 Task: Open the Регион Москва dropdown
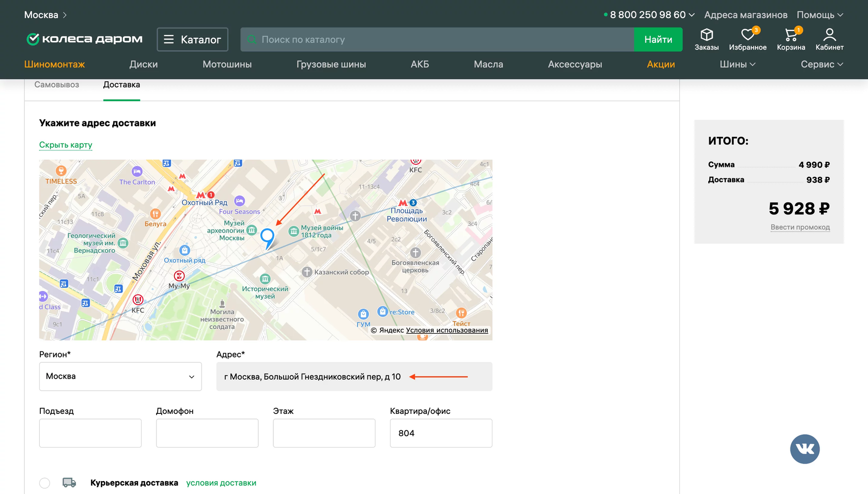point(120,376)
